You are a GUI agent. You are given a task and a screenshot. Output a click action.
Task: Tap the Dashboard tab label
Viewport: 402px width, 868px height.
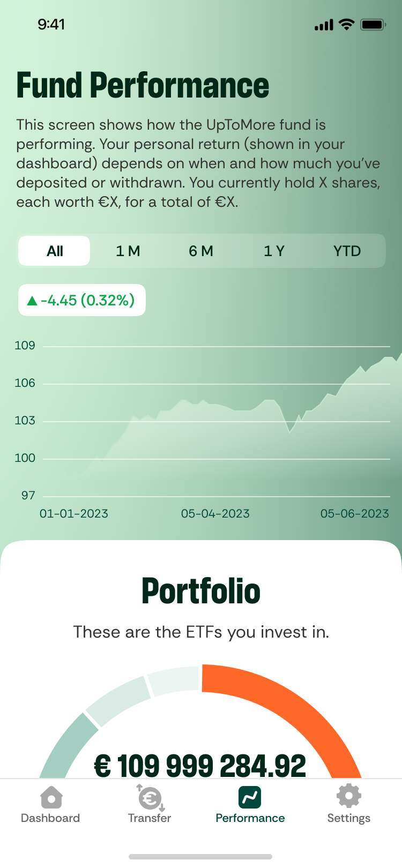(x=50, y=818)
